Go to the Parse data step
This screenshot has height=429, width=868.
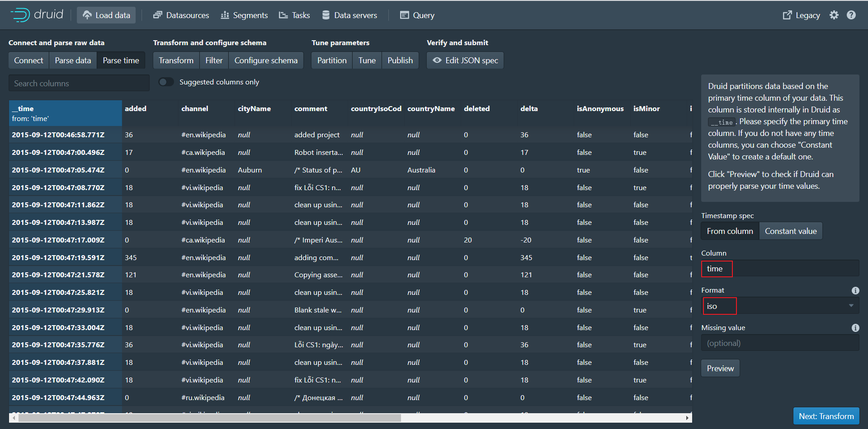[73, 61]
